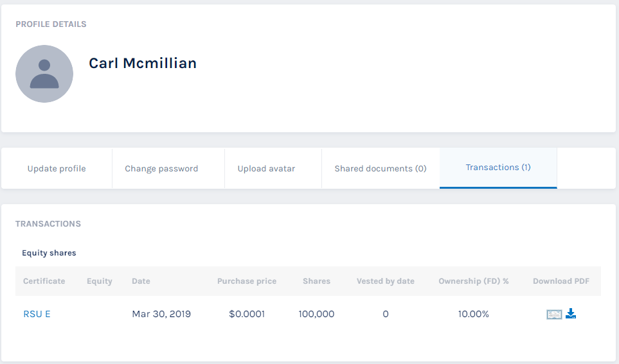Click the Vested by date column header
619x364 pixels.
click(386, 281)
